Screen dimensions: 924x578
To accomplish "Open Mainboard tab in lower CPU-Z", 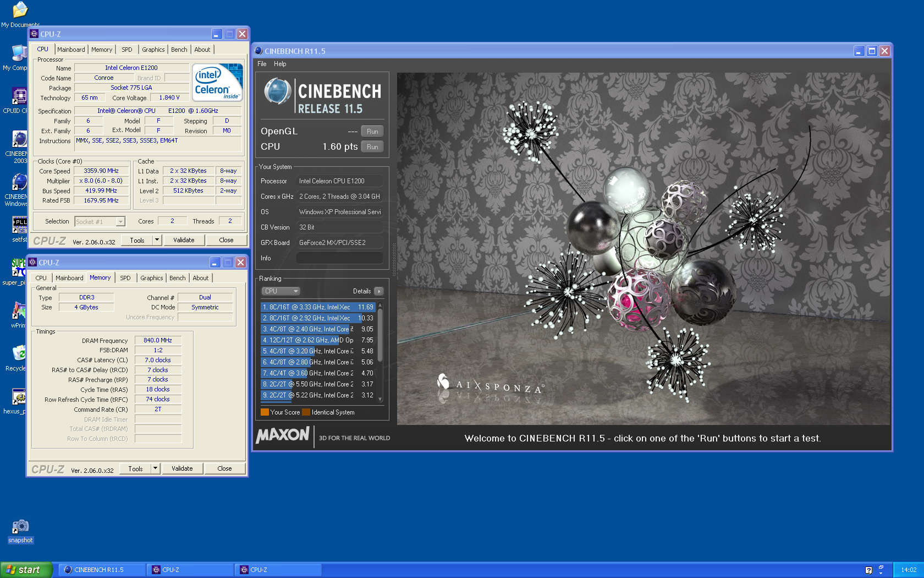I will tap(69, 278).
